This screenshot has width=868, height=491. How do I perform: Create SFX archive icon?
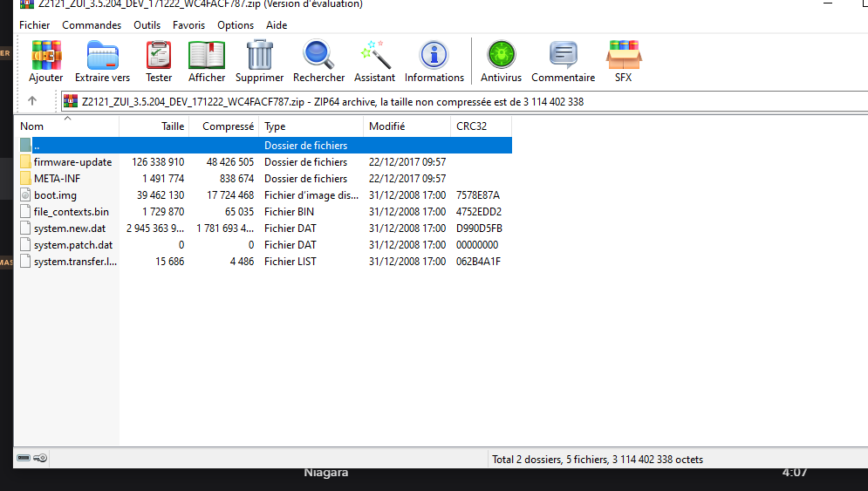click(x=624, y=55)
